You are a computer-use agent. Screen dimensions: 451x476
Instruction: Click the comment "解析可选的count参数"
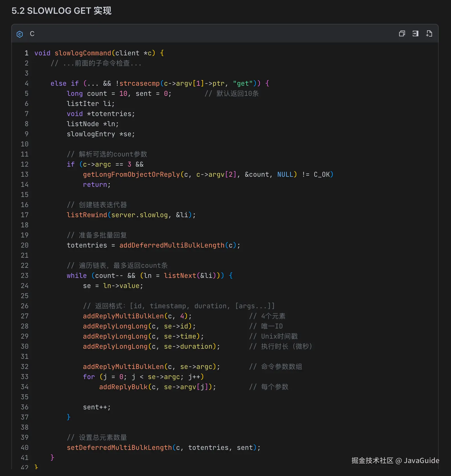[113, 154]
